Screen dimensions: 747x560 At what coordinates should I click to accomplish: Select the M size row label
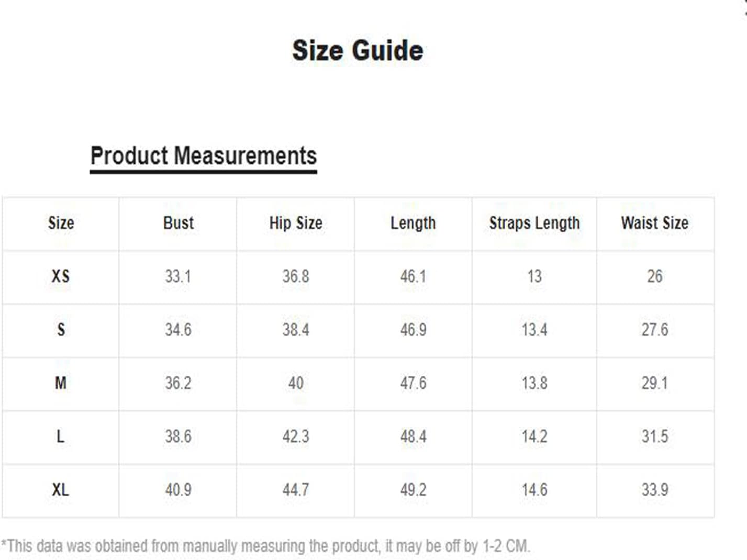pyautogui.click(x=61, y=383)
